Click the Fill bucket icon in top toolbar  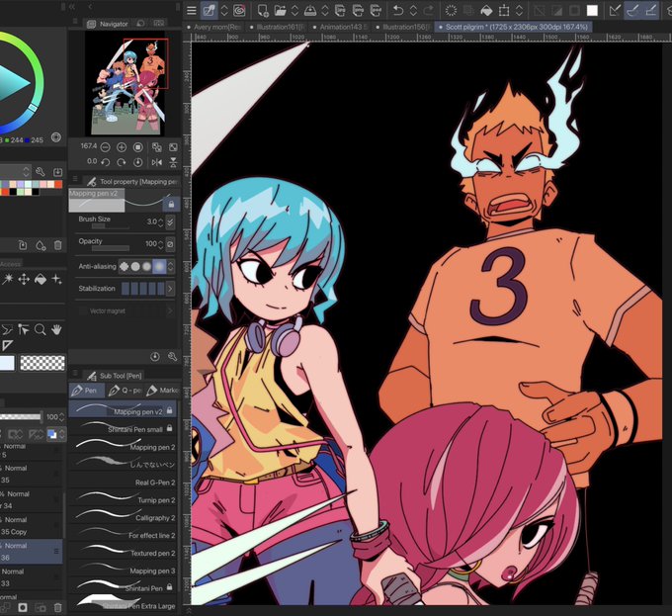486,10
